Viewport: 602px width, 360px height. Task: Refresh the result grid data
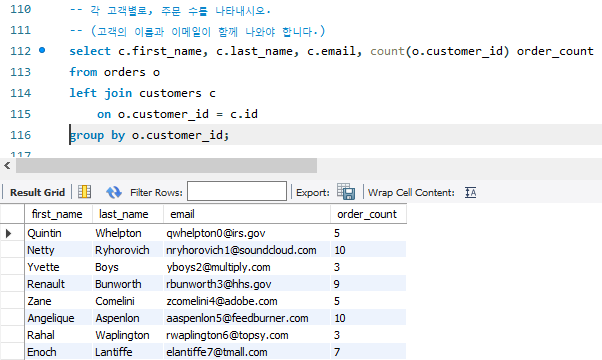[114, 192]
